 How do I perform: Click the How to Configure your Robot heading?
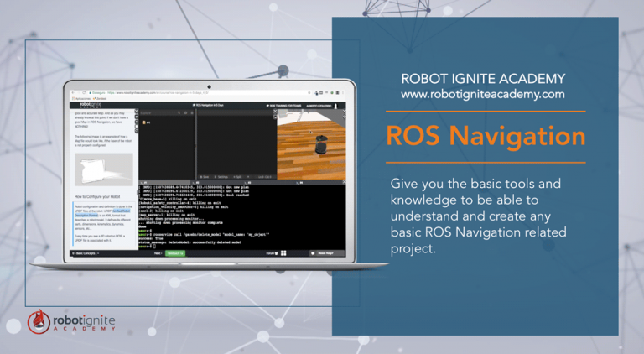97,196
